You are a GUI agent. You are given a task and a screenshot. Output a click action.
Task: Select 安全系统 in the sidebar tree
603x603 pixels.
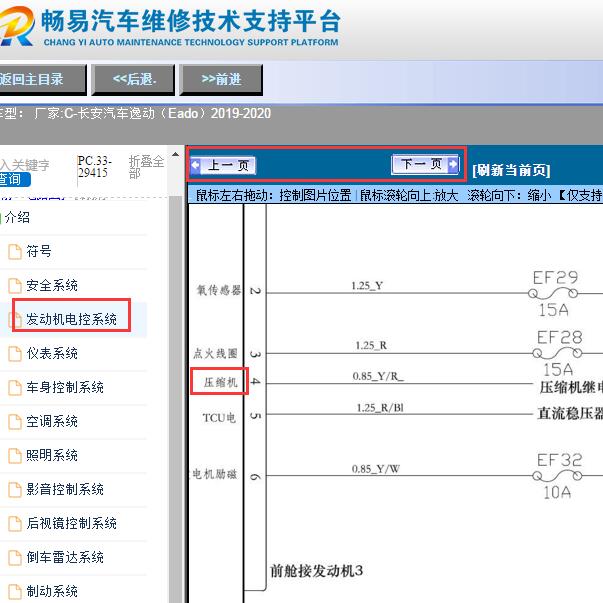pos(52,285)
